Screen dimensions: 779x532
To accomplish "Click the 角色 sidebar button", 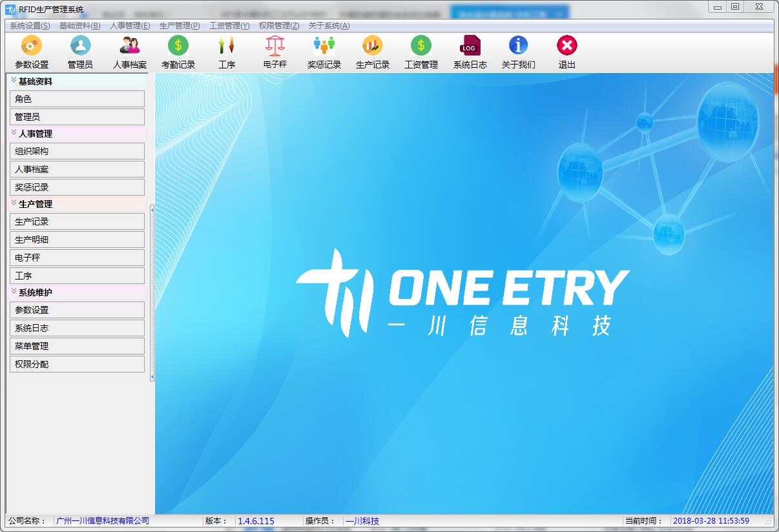I will pos(77,99).
